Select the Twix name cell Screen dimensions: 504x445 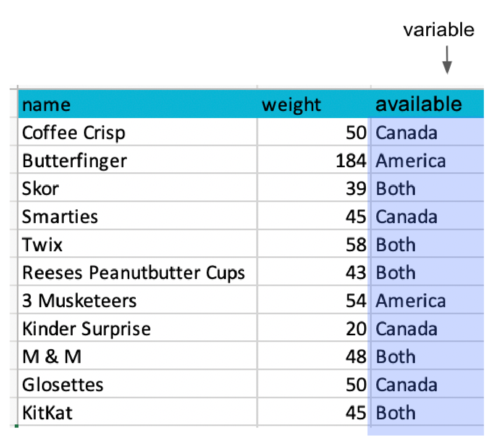tap(42, 245)
